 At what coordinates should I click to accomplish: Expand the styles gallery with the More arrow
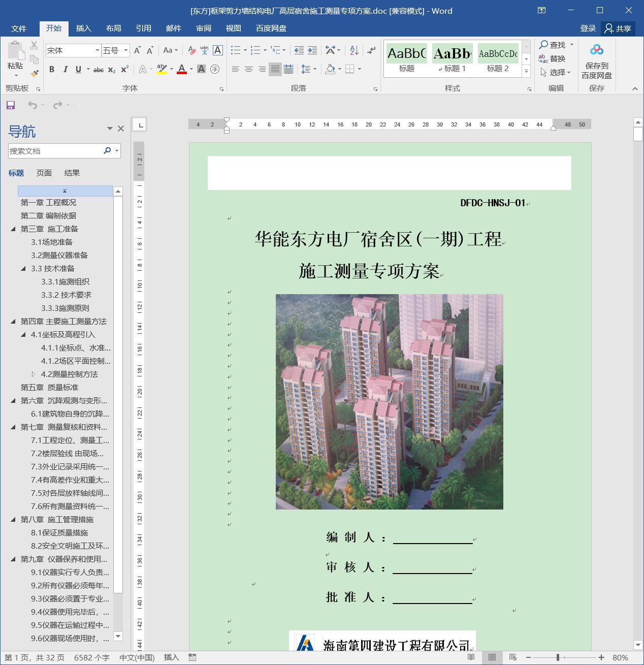(527, 72)
